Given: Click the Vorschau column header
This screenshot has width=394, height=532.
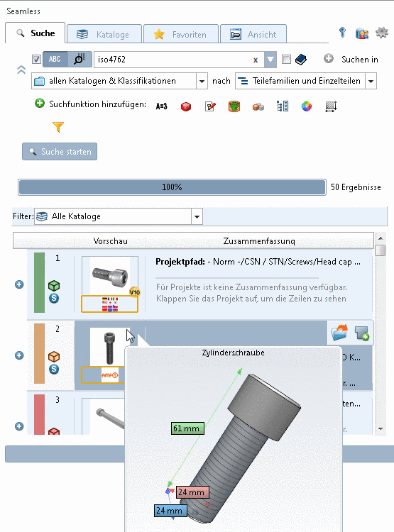Looking at the screenshot, I should click(x=110, y=241).
